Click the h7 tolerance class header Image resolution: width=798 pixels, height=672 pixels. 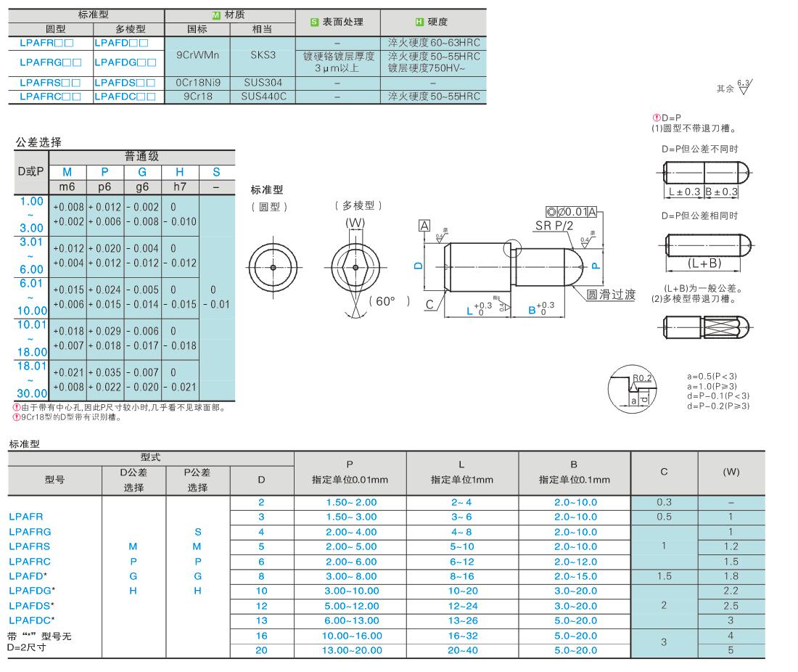[x=180, y=187]
